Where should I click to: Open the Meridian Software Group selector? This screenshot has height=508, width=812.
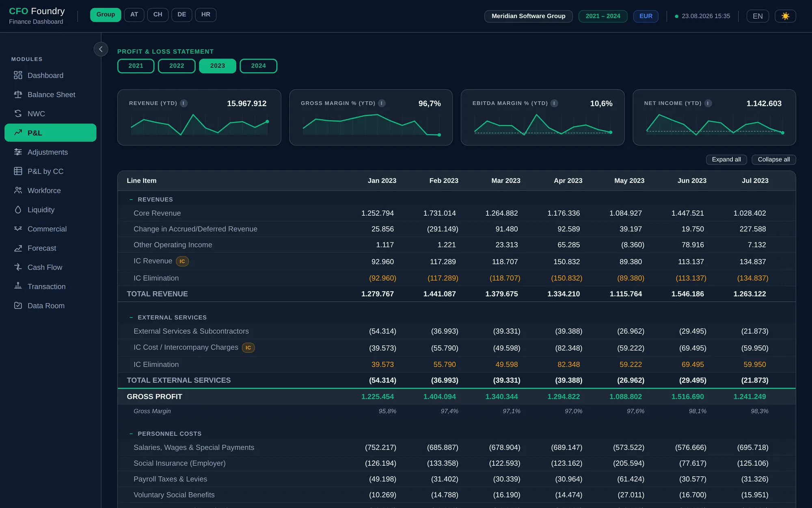[528, 16]
